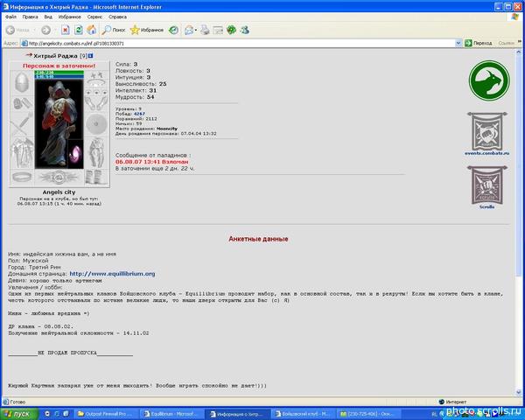Click the red arrow before Хитрый Раджа
This screenshot has width=525, height=420.
(29, 55)
